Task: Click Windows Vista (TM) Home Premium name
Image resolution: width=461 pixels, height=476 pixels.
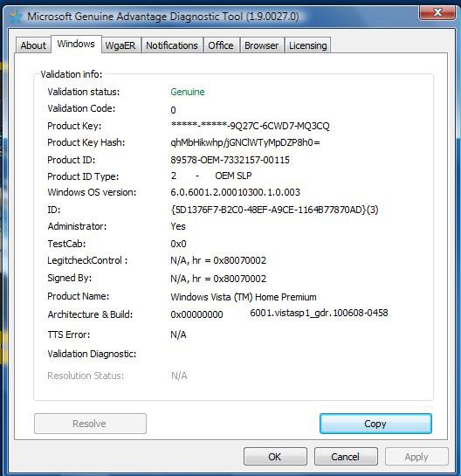Action: tap(244, 297)
